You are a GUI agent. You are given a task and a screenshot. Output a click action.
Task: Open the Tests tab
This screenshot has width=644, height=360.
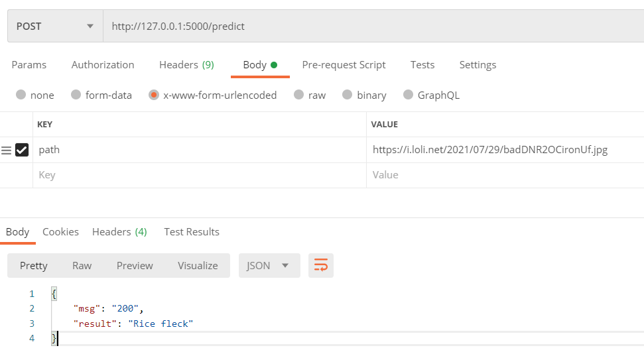coord(422,65)
